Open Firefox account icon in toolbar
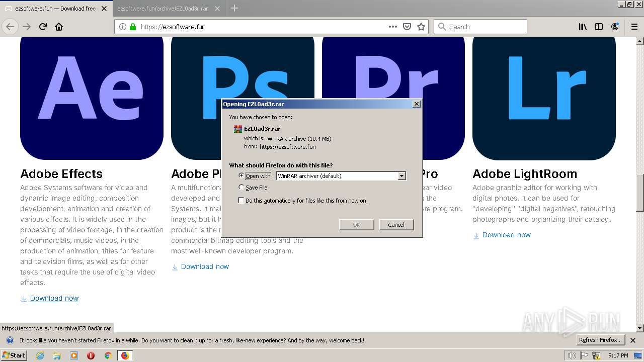 click(615, 27)
